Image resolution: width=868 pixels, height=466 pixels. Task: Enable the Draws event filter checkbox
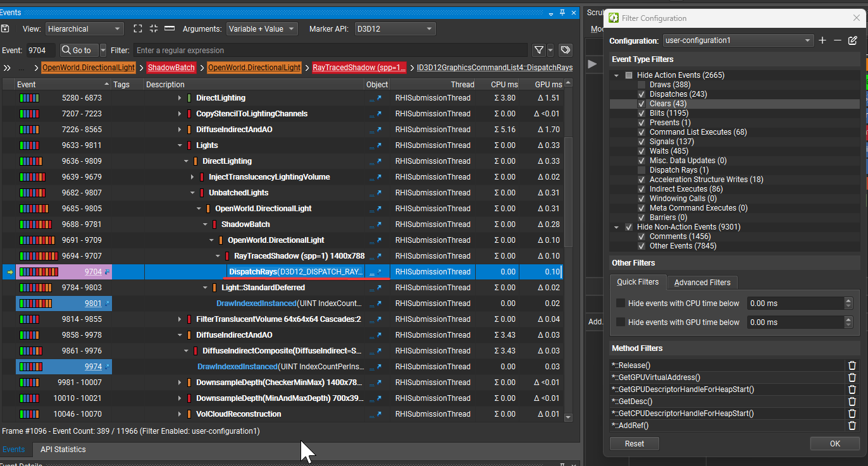coord(642,85)
